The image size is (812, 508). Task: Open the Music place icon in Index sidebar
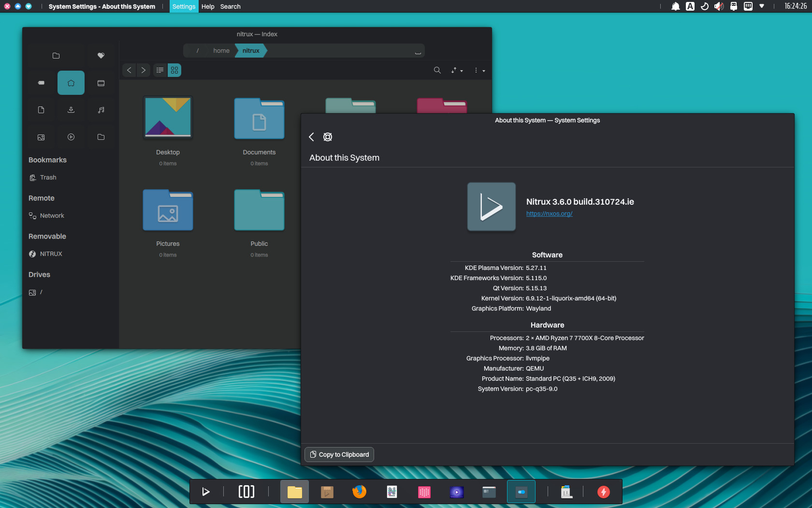tap(101, 110)
